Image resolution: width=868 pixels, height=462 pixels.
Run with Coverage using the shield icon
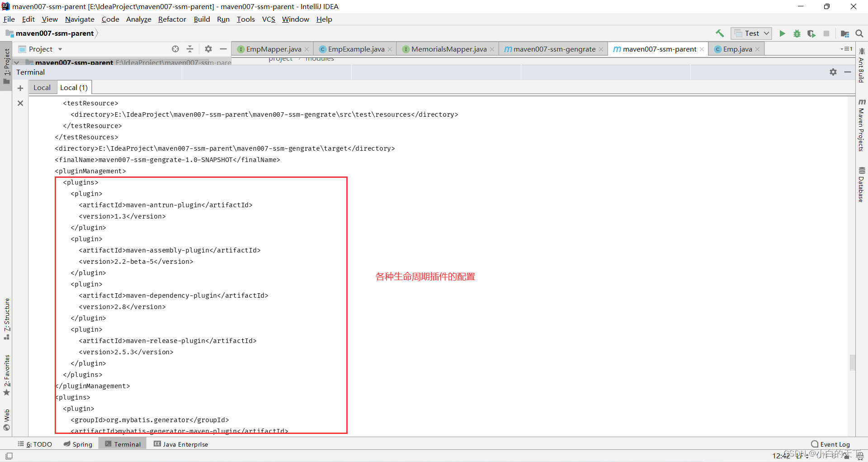point(811,33)
